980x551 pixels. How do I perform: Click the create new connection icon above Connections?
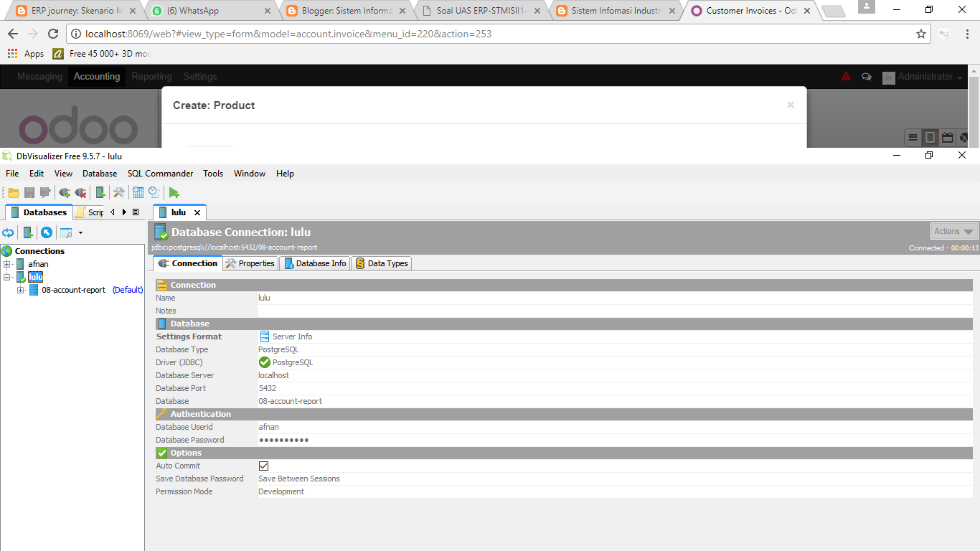[x=27, y=232]
